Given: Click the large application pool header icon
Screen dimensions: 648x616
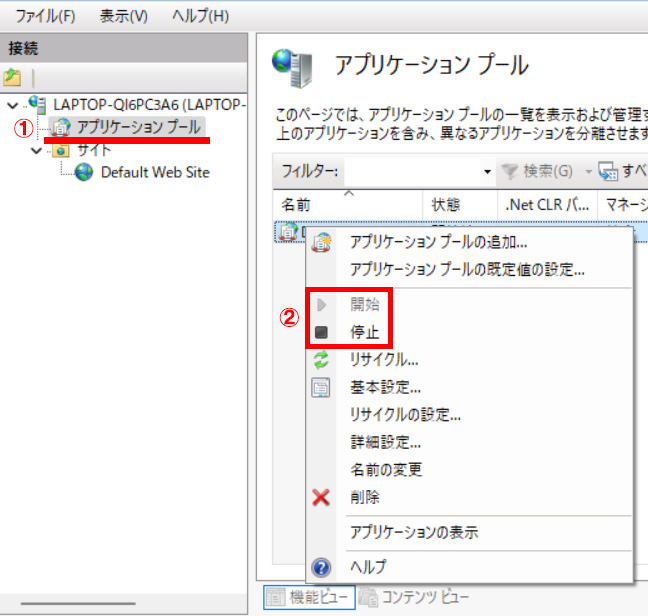Looking at the screenshot, I should pyautogui.click(x=292, y=67).
